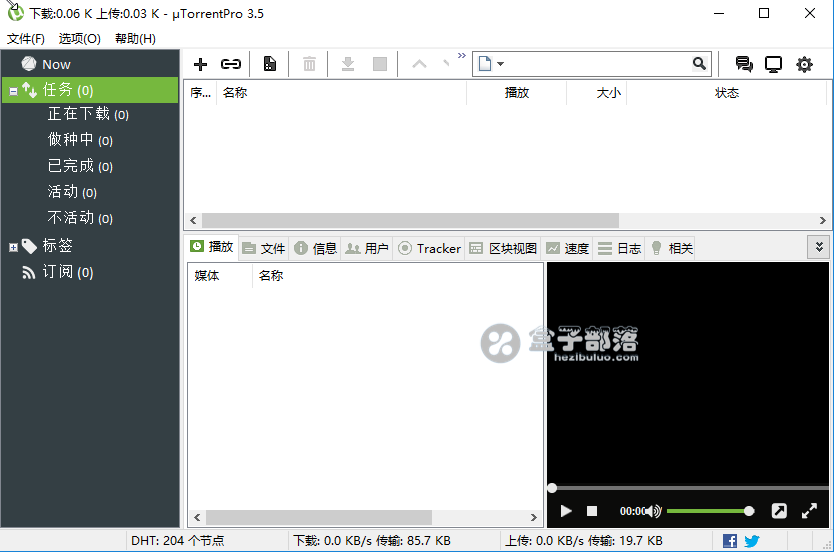This screenshot has width=834, height=552.
Task: Click torrent list scroll right arrow
Action: (x=822, y=220)
